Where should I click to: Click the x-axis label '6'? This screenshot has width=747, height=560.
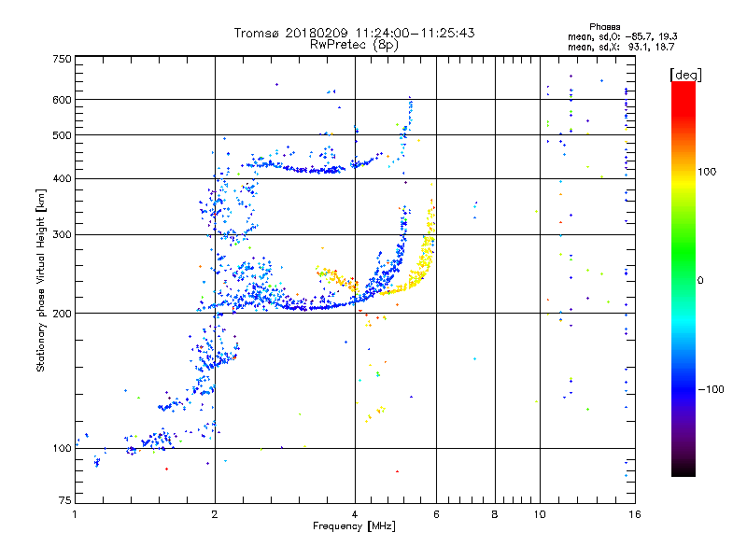coord(436,514)
